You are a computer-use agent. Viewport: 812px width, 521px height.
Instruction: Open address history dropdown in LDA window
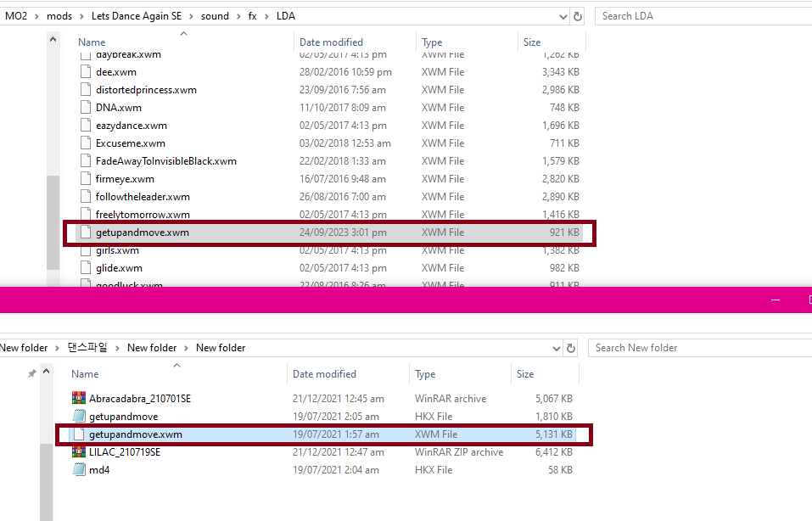pyautogui.click(x=563, y=17)
